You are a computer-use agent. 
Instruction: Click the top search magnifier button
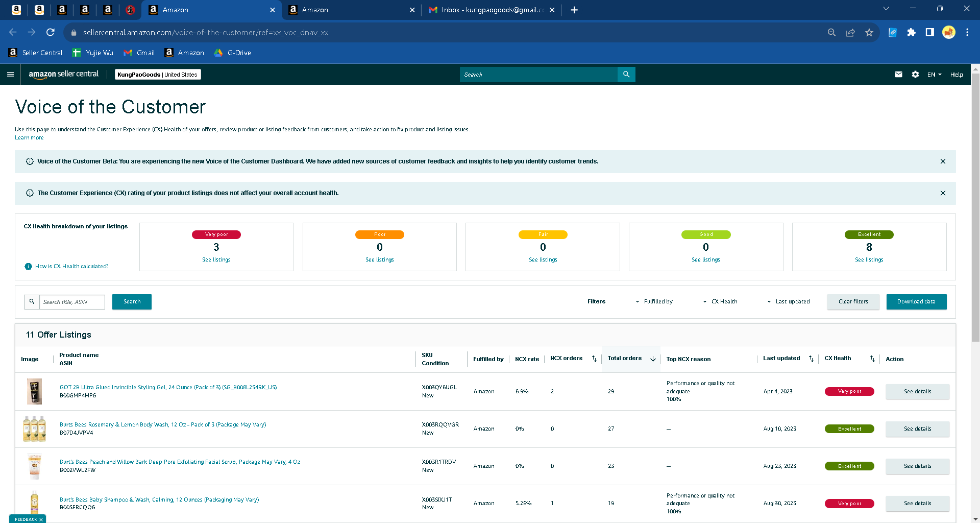[626, 75]
